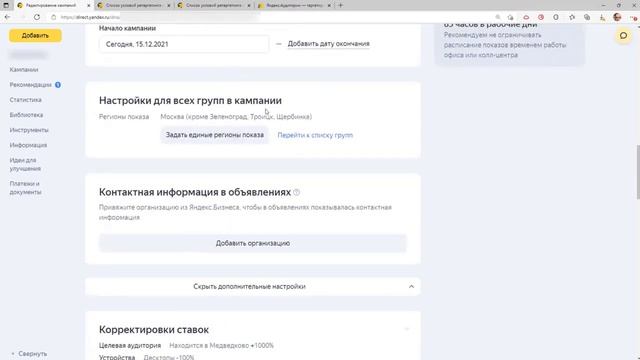
Task: Open the red oval extension icon
Action: 526,17
